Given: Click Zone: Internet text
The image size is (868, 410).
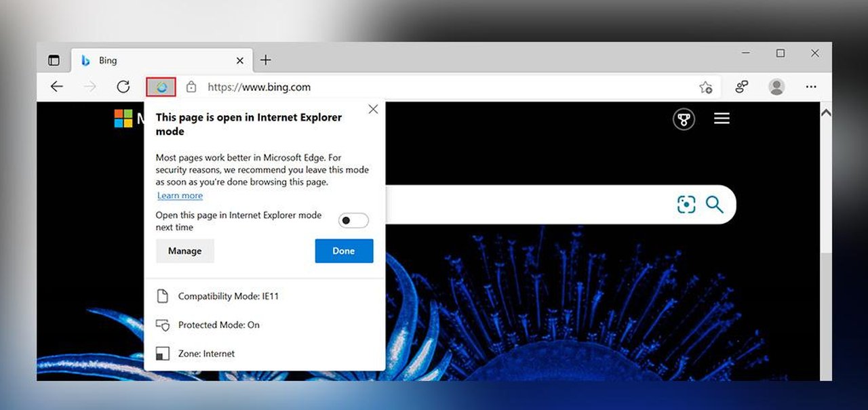Looking at the screenshot, I should coord(206,353).
